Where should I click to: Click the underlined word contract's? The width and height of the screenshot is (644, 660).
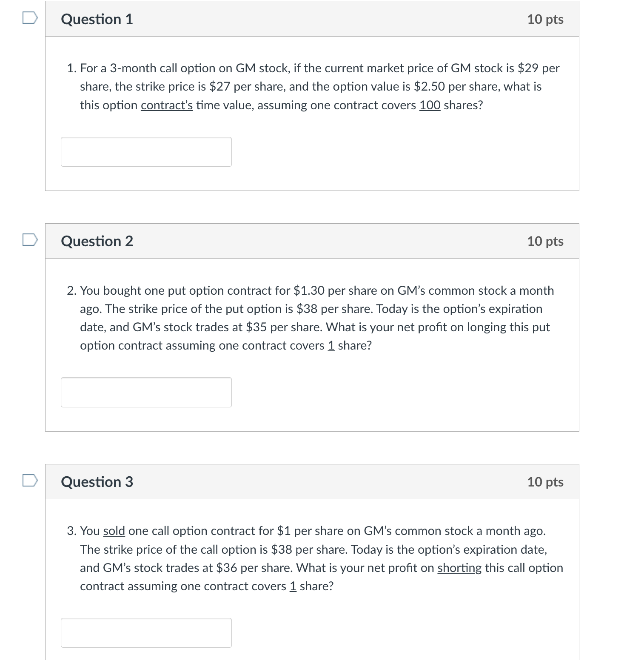166,105
